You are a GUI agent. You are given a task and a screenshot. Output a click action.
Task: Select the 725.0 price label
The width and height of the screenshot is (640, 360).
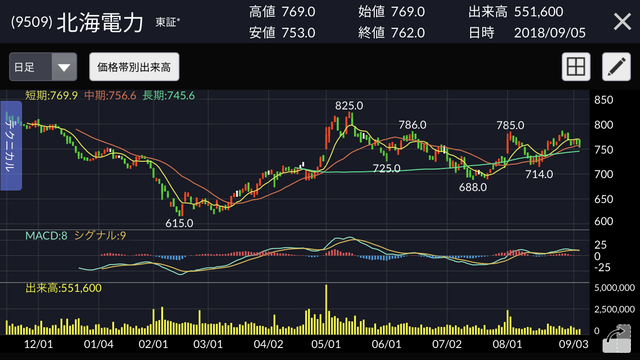pos(386,168)
